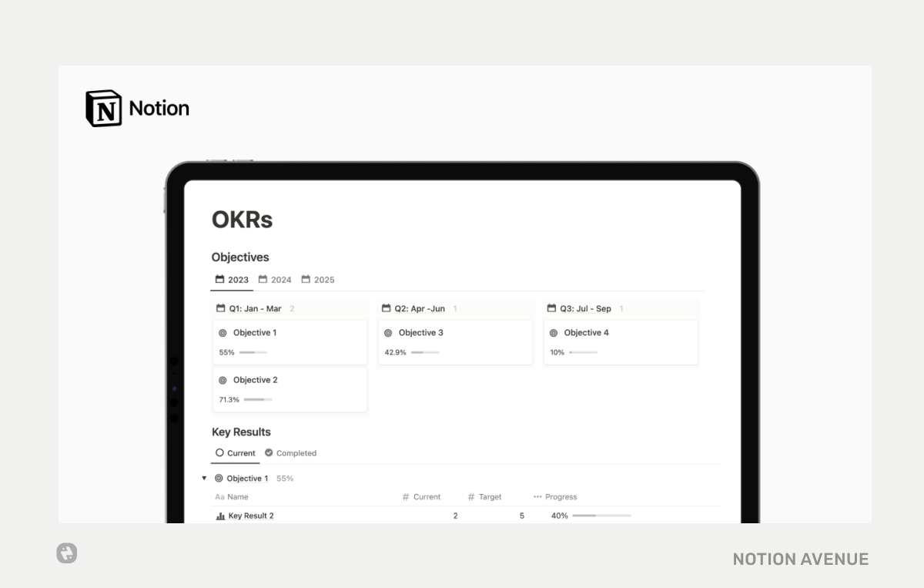
Task: Open the Objective 3 card
Action: (455, 342)
